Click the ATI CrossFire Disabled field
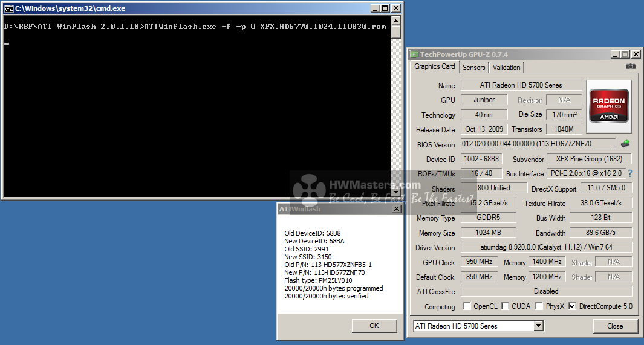The image size is (644, 345). (546, 291)
